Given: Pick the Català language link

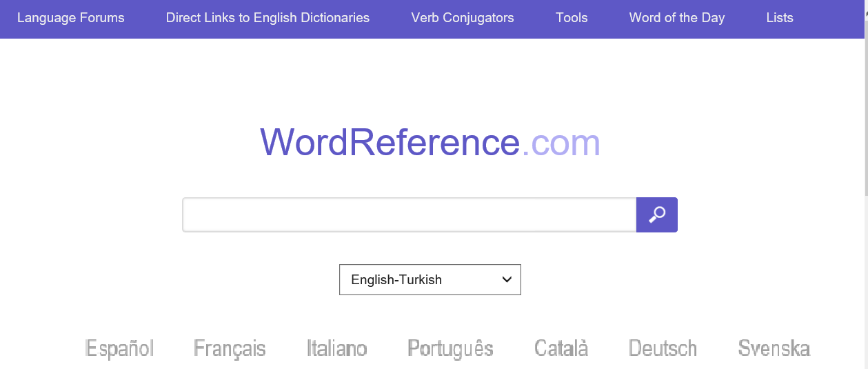Looking at the screenshot, I should [561, 348].
